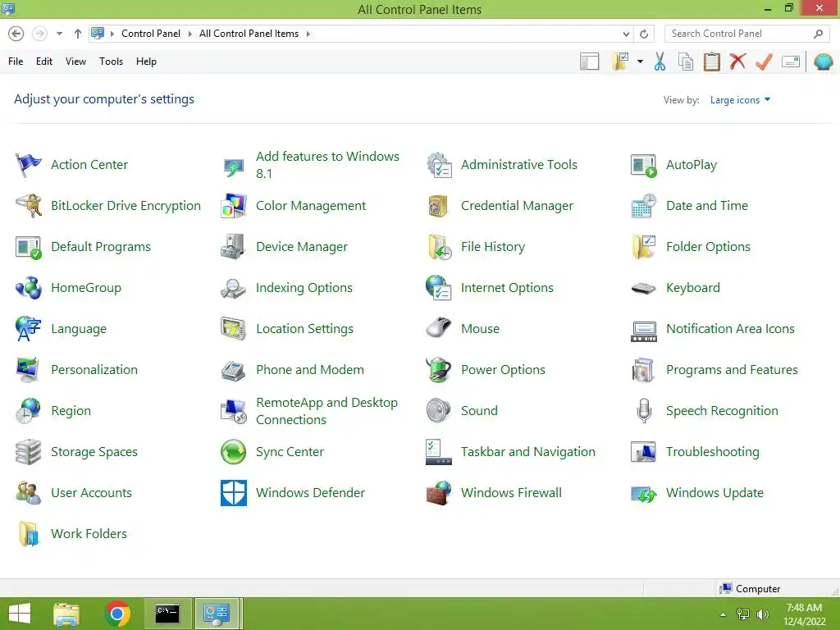Open the Power Options battery icon

(439, 370)
